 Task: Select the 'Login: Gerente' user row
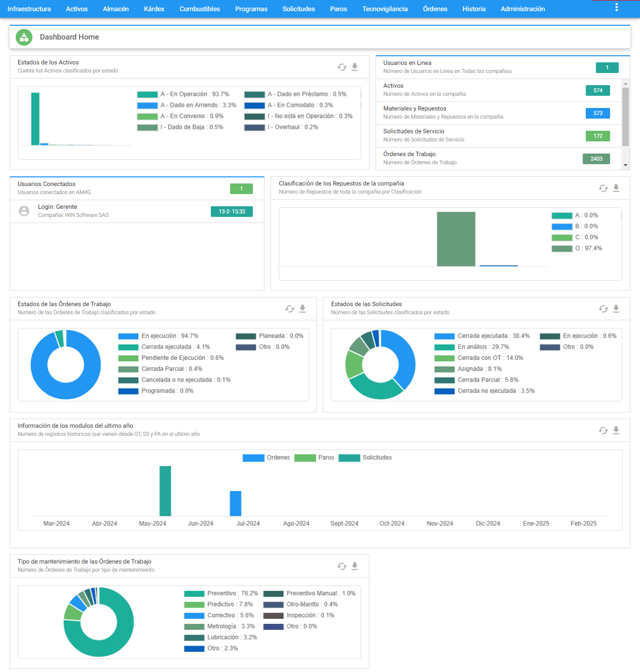tap(137, 211)
